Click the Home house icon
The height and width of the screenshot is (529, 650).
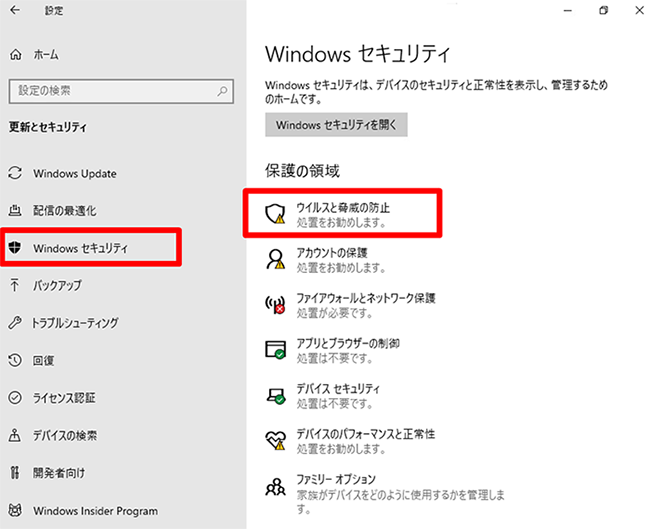pyautogui.click(x=15, y=54)
